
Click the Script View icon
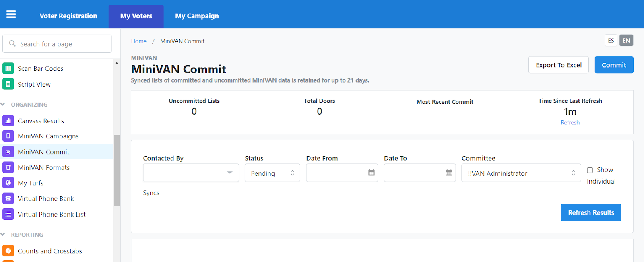8,84
